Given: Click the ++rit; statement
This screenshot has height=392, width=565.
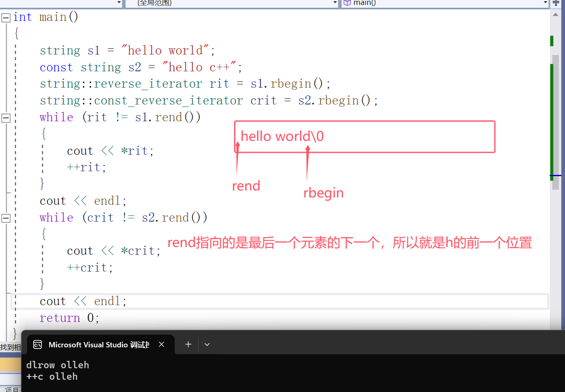Looking at the screenshot, I should [87, 168].
